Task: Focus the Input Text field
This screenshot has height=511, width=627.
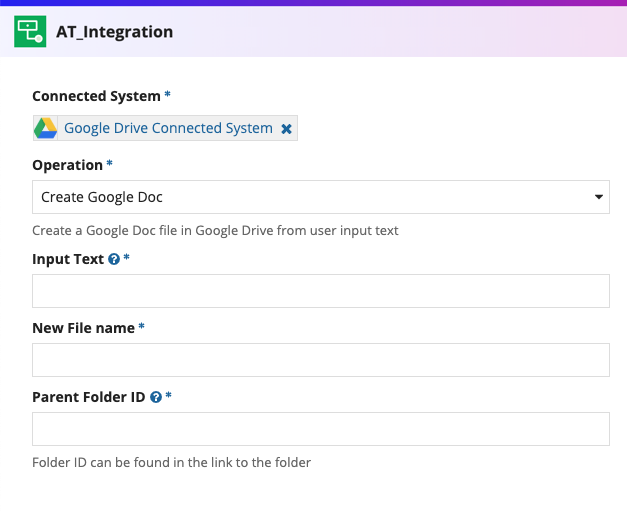Action: tap(321, 291)
